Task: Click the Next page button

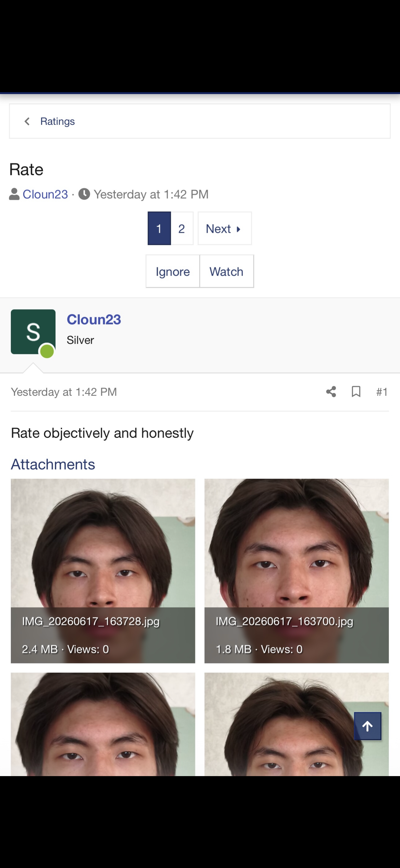Action: (224, 228)
